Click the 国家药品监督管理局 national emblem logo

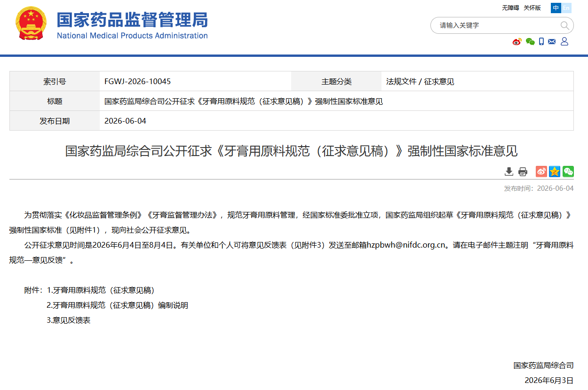(x=31, y=23)
